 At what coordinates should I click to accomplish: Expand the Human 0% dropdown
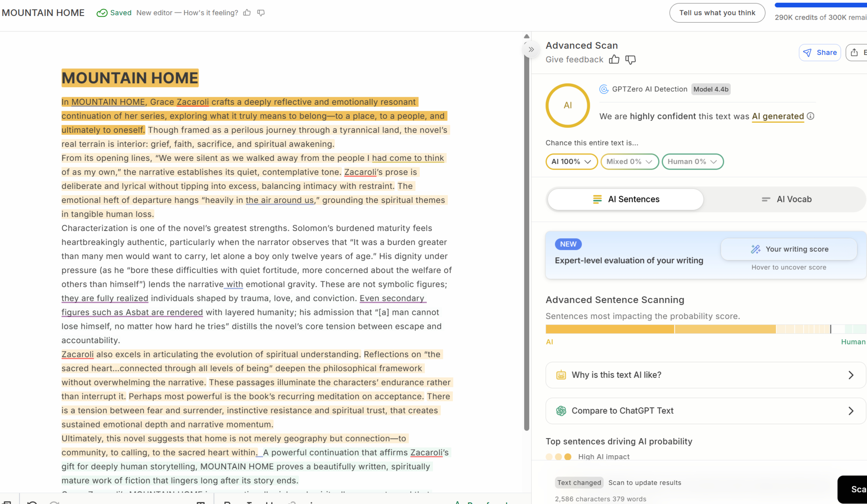tap(692, 162)
